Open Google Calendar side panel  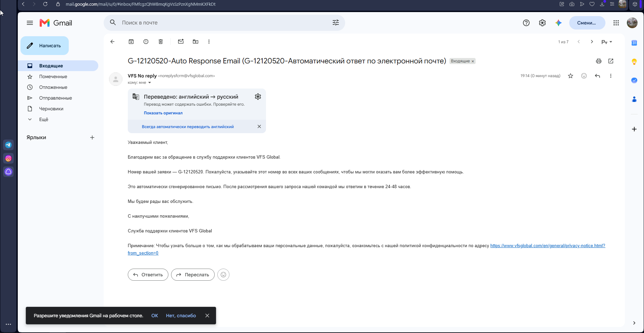pyautogui.click(x=634, y=43)
